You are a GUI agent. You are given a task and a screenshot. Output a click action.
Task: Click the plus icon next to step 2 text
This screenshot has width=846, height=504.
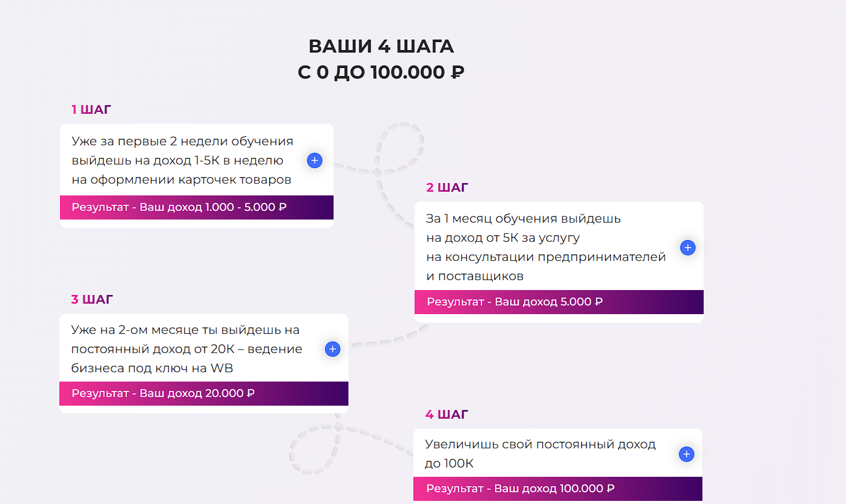tap(688, 247)
